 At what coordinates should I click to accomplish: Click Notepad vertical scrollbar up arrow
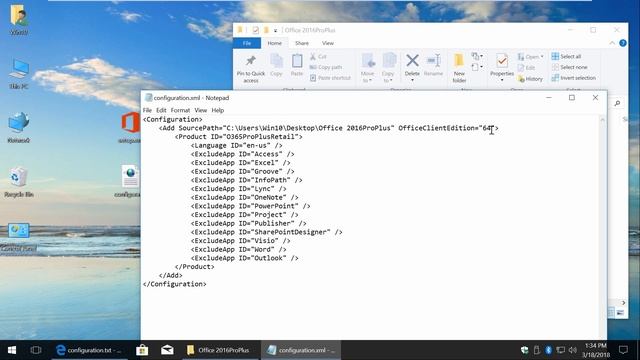[602, 120]
